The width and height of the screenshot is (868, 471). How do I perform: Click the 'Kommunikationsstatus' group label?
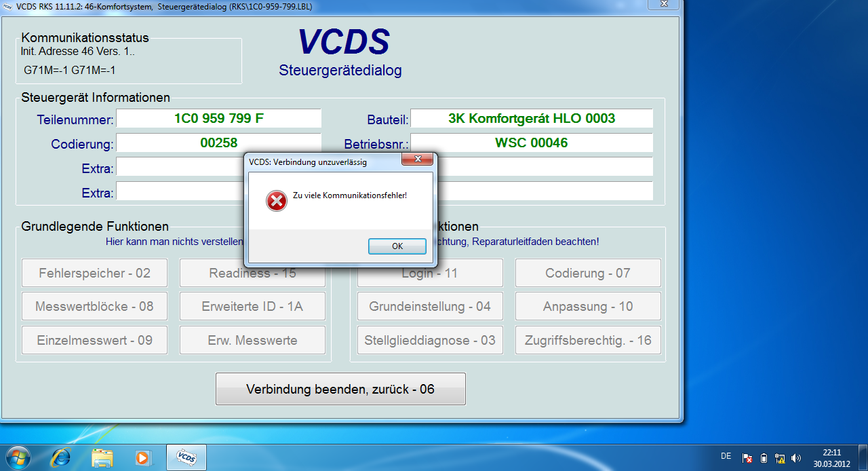tap(85, 38)
